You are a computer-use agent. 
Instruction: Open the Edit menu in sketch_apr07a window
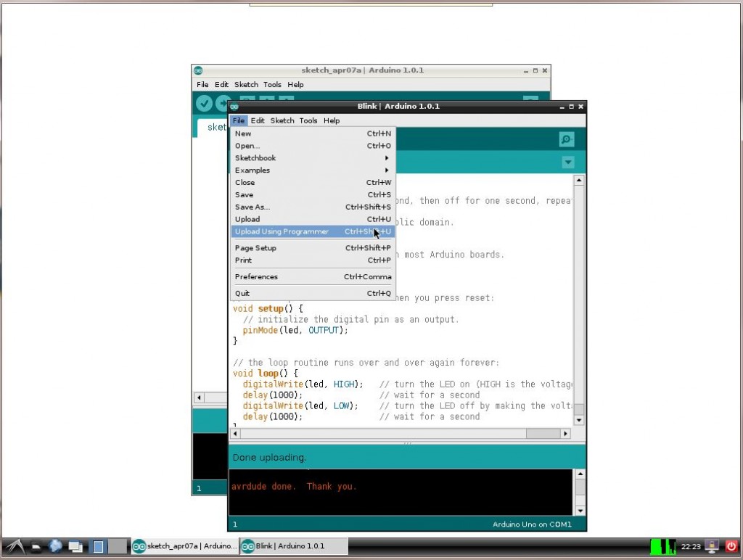221,84
